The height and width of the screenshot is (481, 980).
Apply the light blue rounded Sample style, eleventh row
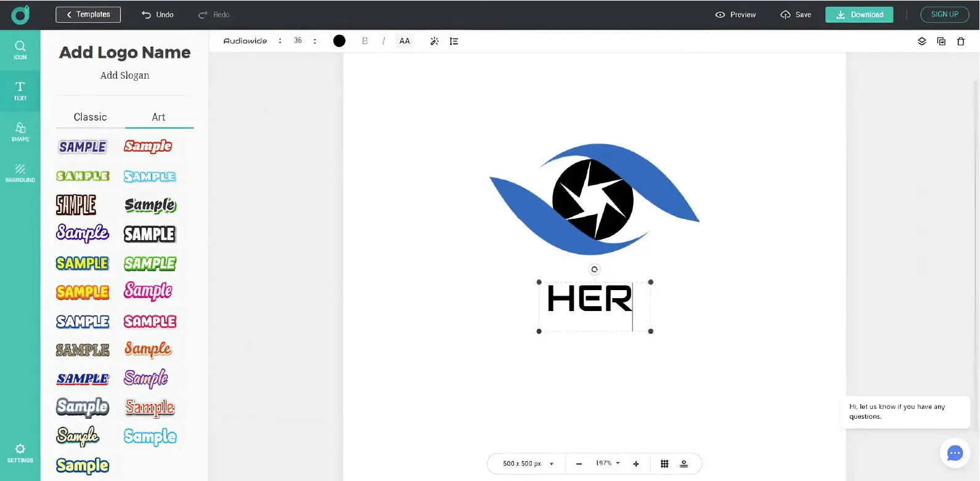click(150, 437)
